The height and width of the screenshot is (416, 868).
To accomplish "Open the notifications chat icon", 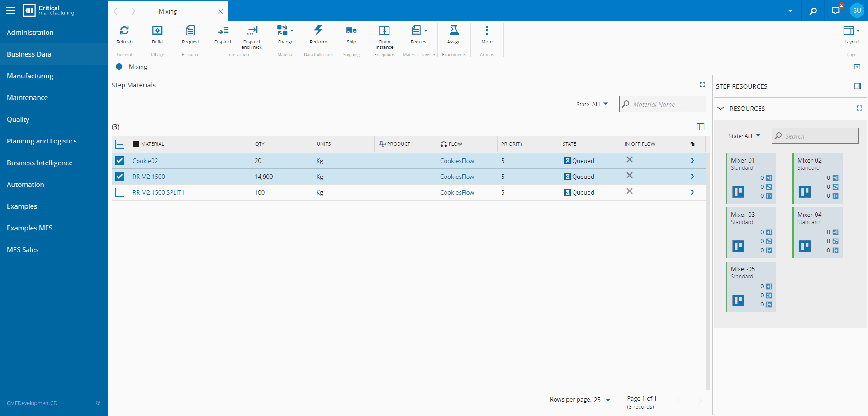I will point(835,11).
